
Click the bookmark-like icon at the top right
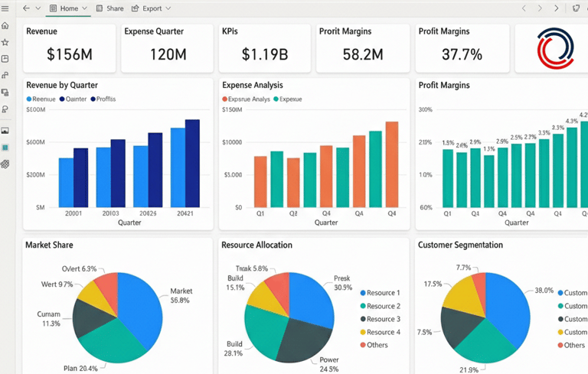point(576,8)
